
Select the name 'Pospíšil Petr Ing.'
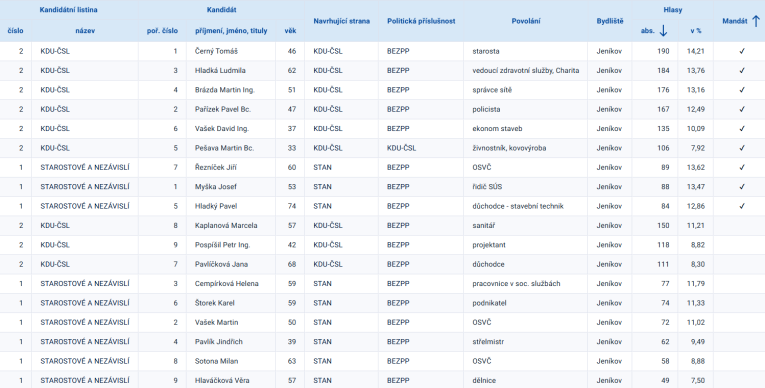[222, 245]
